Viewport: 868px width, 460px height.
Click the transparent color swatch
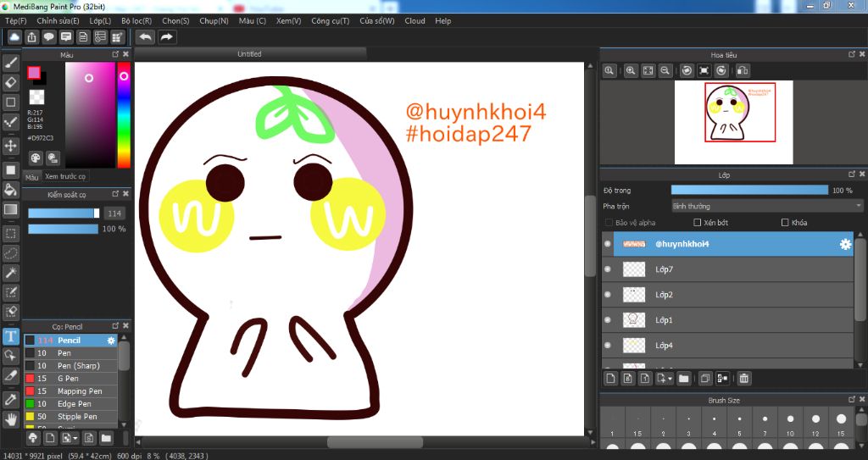click(x=36, y=97)
